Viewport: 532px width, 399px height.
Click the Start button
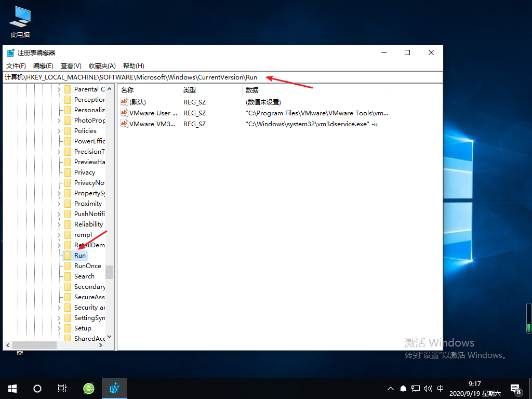(x=11, y=388)
